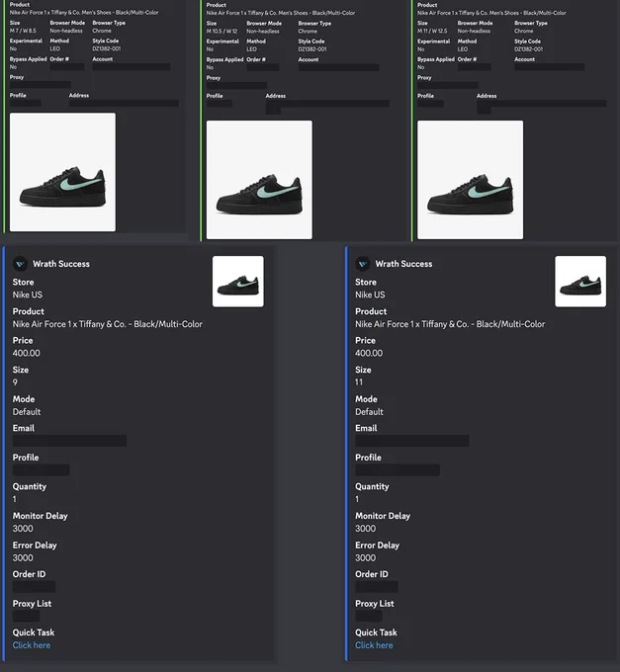
Task: Open the size 9 order's Quick Task link
Action: point(32,645)
